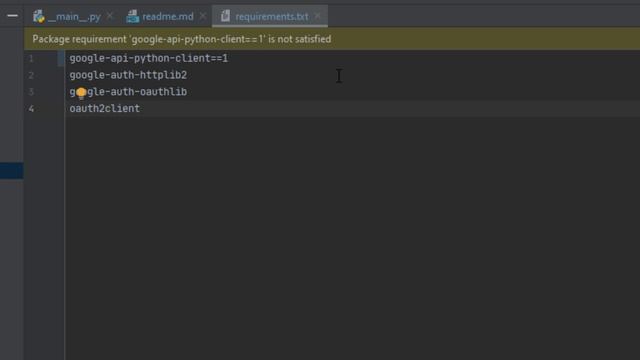Switch to the readme.md tab

coord(168,17)
